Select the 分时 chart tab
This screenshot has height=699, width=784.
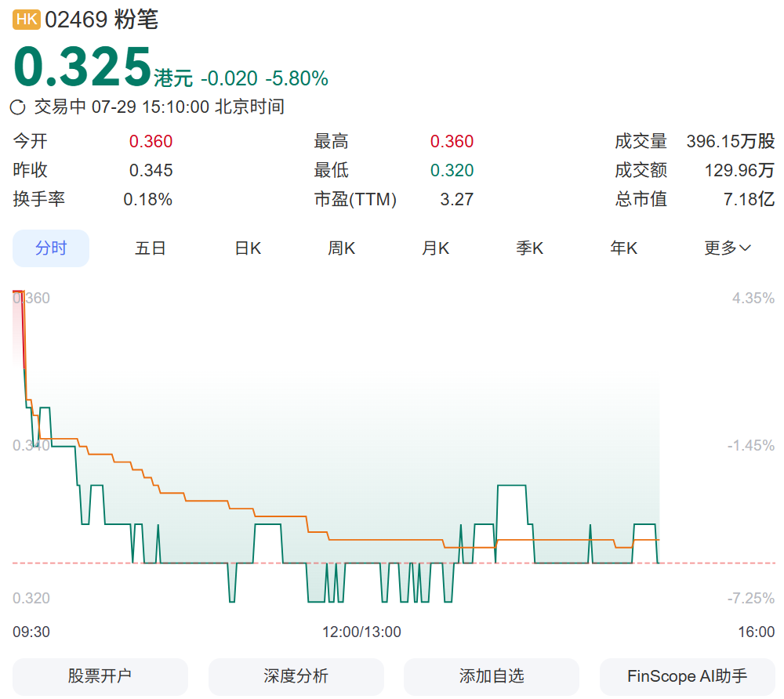coord(51,248)
